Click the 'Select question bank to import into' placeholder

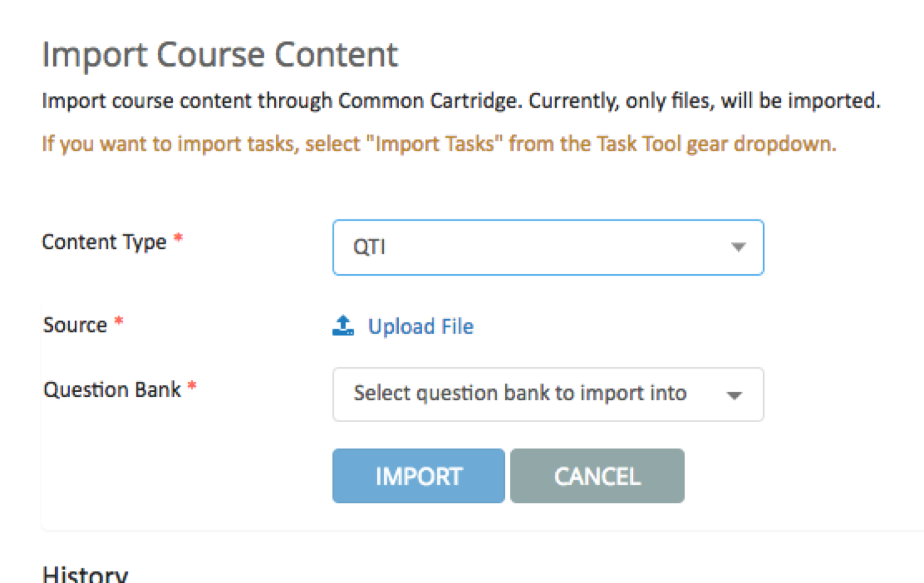click(x=520, y=394)
